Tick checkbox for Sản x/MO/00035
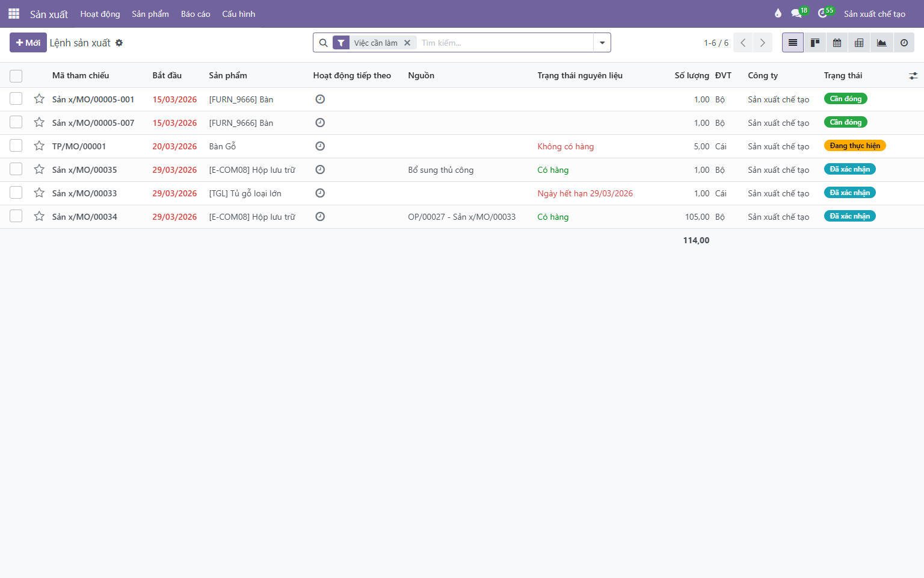This screenshot has height=578, width=924. [16, 169]
